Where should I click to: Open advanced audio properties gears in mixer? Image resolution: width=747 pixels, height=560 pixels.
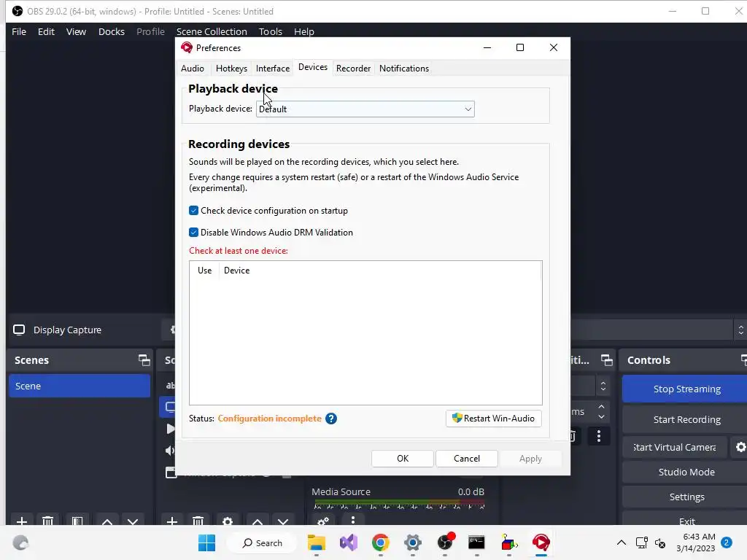[323, 521]
